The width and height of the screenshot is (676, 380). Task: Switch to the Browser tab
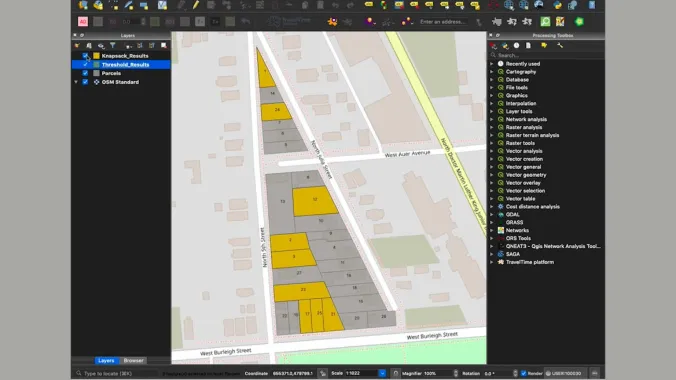click(134, 361)
